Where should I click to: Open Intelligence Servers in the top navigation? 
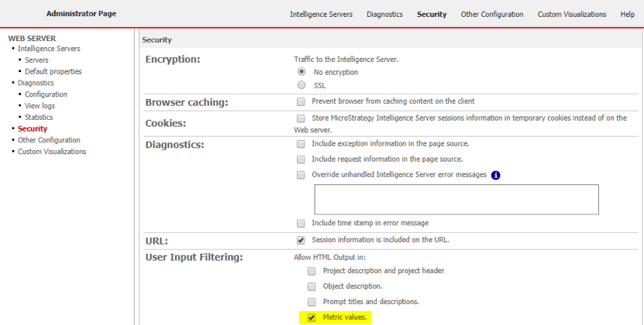(x=321, y=14)
